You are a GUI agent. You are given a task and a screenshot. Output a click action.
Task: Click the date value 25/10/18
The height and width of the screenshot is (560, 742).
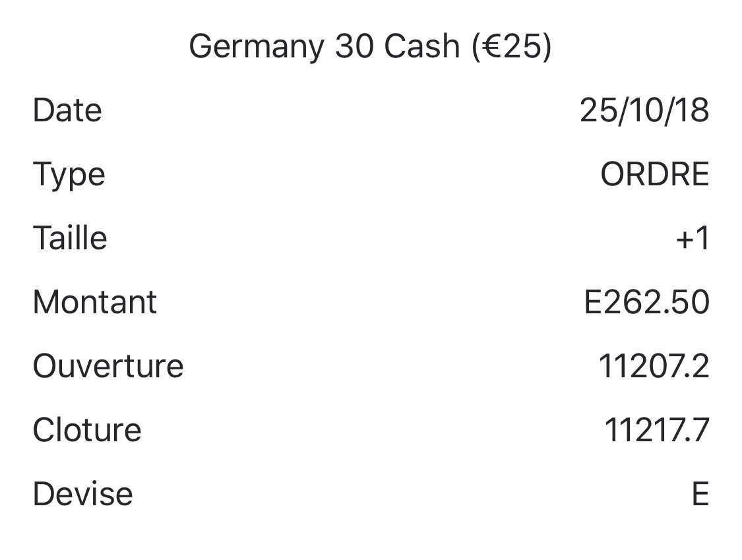pyautogui.click(x=644, y=110)
